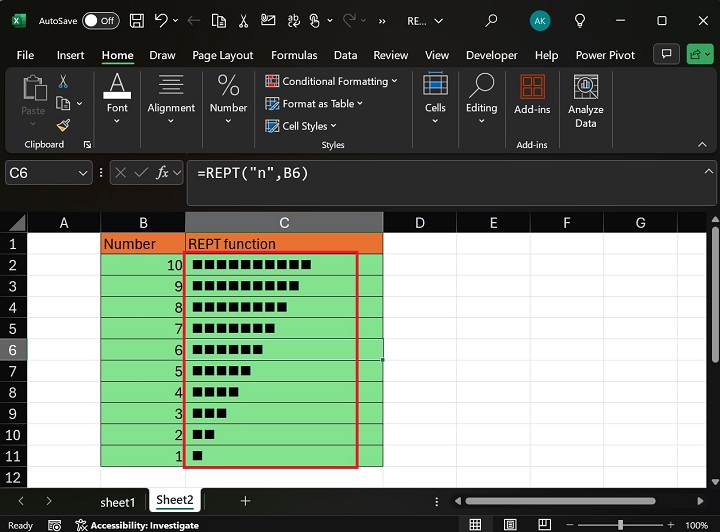Expand the Name Box dropdown arrow
The height and width of the screenshot is (532, 720).
coord(83,173)
